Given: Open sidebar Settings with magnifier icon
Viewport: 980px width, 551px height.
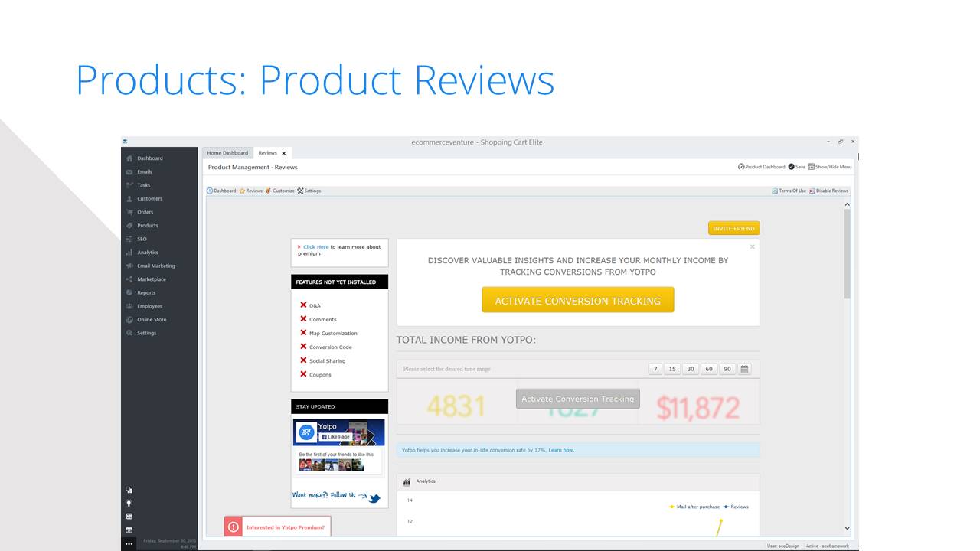Looking at the screenshot, I should [146, 333].
